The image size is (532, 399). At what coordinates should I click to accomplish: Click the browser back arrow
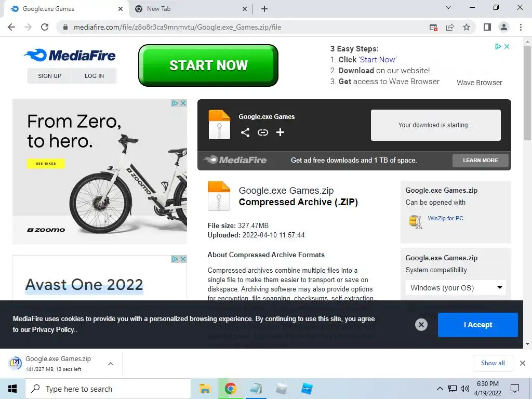11,27
